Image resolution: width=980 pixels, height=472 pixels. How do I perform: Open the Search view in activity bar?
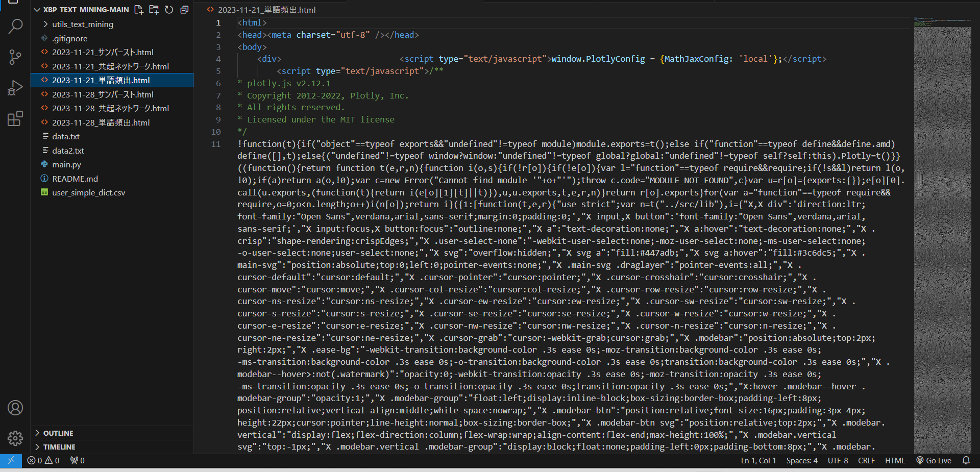(x=15, y=26)
